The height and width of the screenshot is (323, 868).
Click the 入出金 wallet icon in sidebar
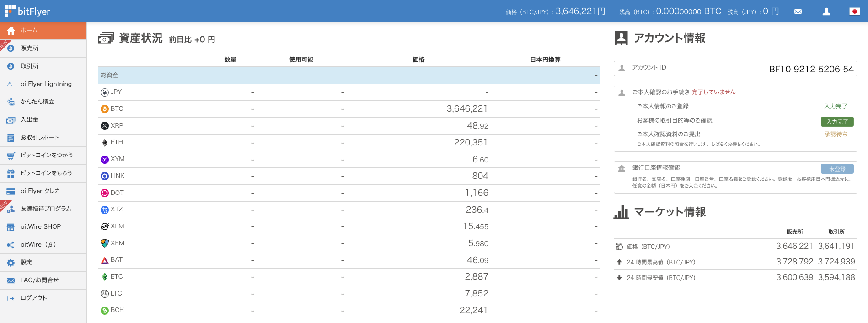coord(11,120)
